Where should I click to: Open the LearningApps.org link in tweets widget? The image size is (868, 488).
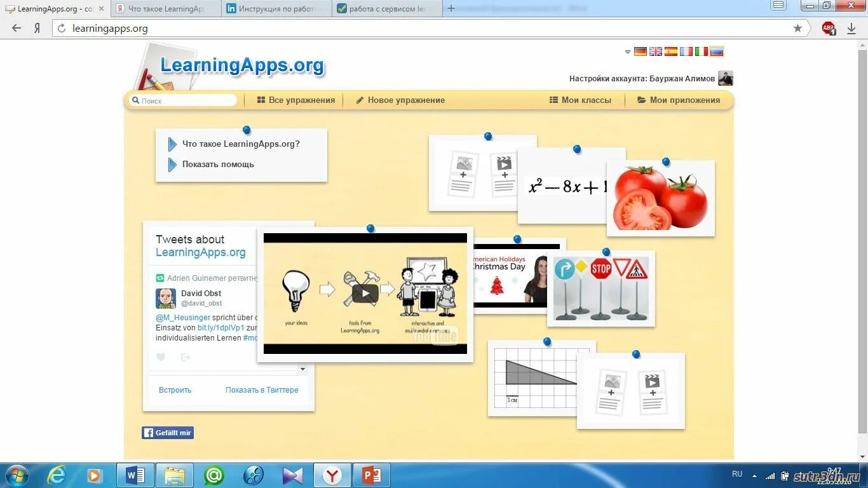coord(200,253)
